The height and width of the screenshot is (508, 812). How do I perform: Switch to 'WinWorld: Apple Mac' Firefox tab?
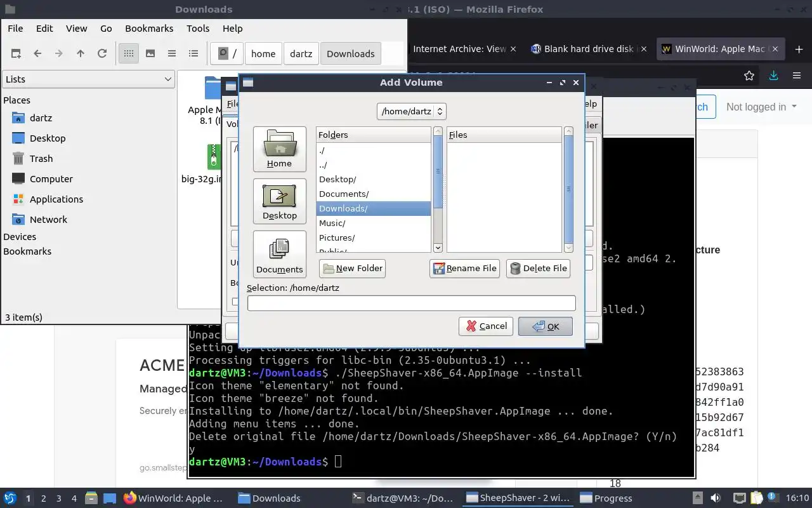pyautogui.click(x=721, y=49)
